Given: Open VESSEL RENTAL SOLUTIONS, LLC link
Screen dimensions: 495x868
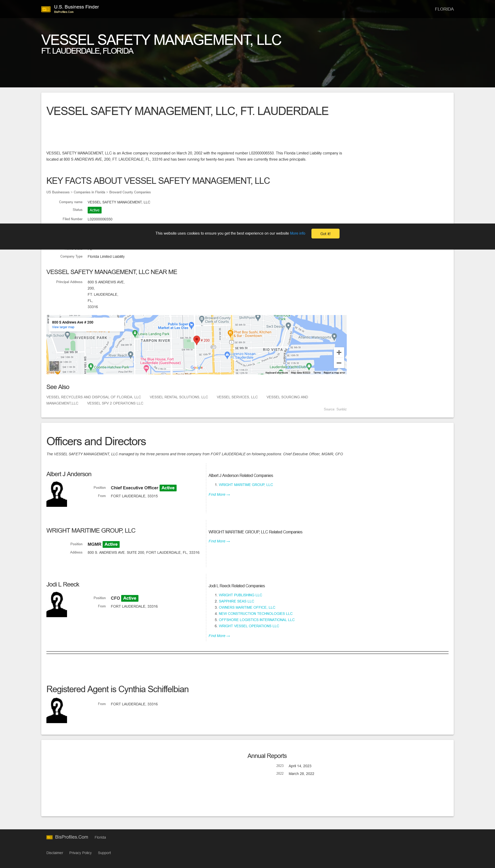Looking at the screenshot, I should pyautogui.click(x=179, y=397).
